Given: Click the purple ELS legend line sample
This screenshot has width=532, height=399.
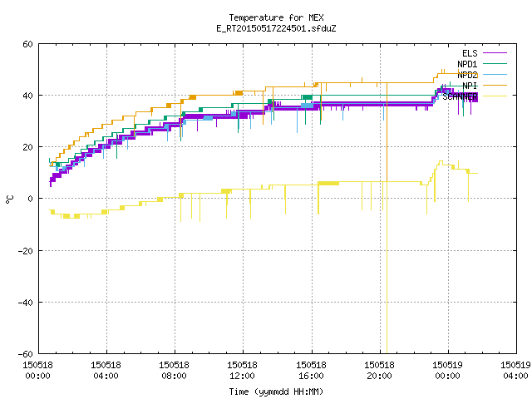Looking at the screenshot, I should click(x=495, y=53).
